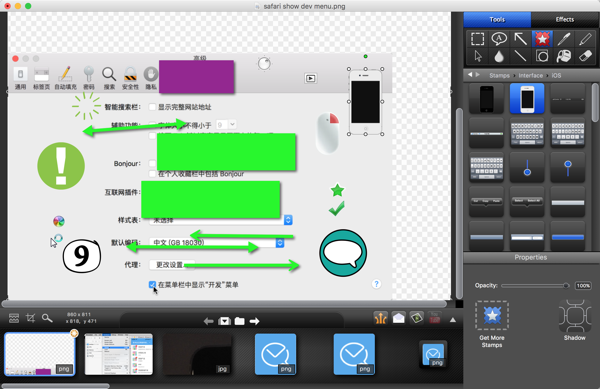Screen dimensions: 600x389
Task: Click the zoom magnifier icon in the bottom bar
Action: [47, 318]
